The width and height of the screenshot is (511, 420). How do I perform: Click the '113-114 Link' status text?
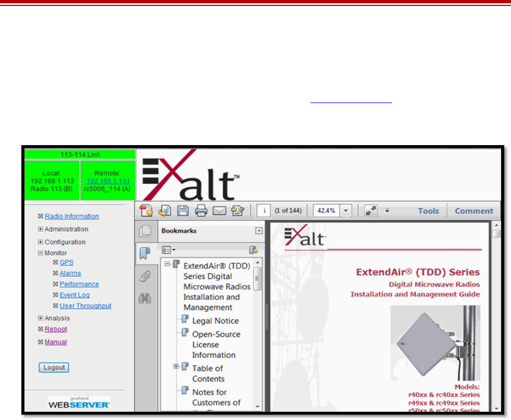tap(80, 155)
